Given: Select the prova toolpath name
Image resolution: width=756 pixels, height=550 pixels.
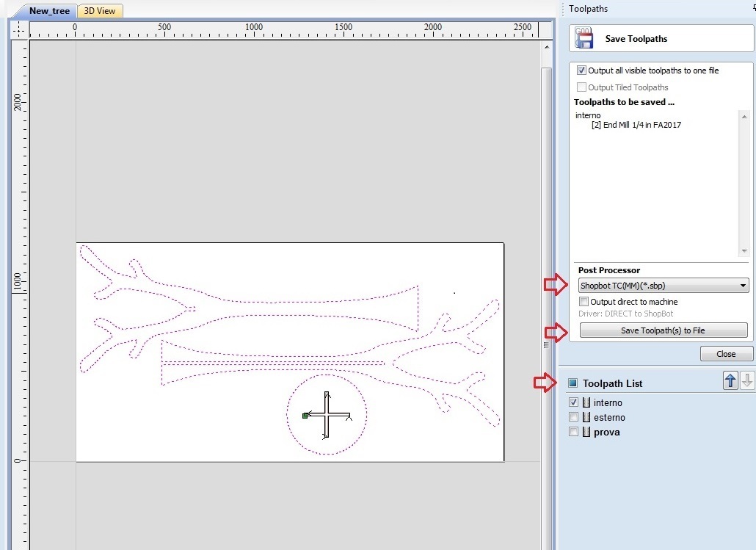Looking at the screenshot, I should (x=606, y=433).
